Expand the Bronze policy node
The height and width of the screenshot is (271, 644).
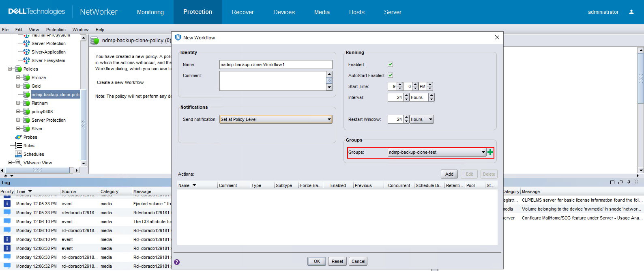[18, 77]
